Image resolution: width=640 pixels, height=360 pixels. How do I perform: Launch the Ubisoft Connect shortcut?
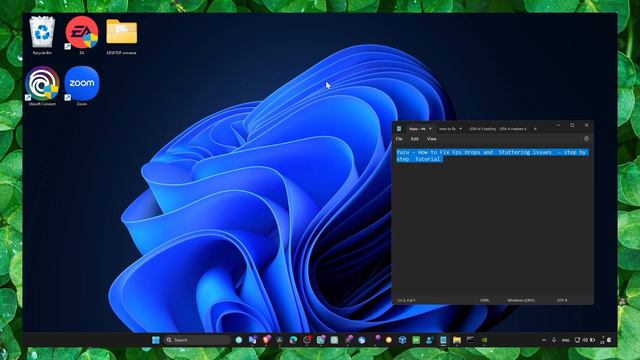[42, 86]
